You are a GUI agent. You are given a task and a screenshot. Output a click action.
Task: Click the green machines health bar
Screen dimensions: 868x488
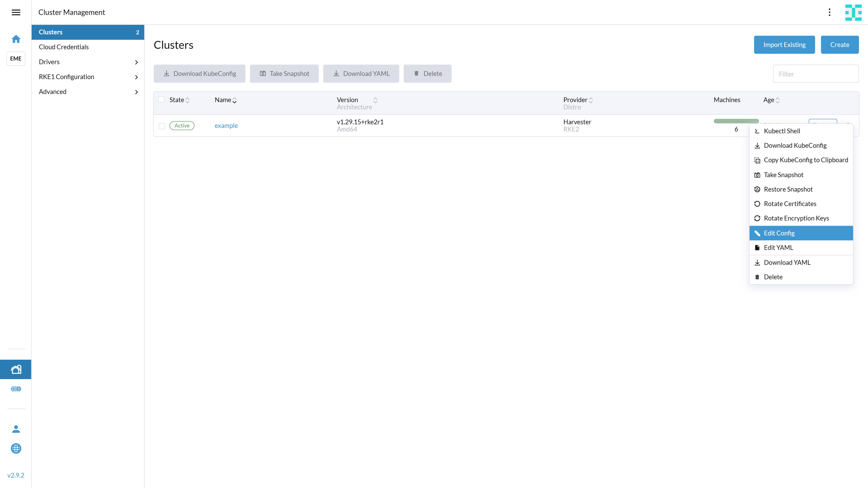click(x=736, y=121)
